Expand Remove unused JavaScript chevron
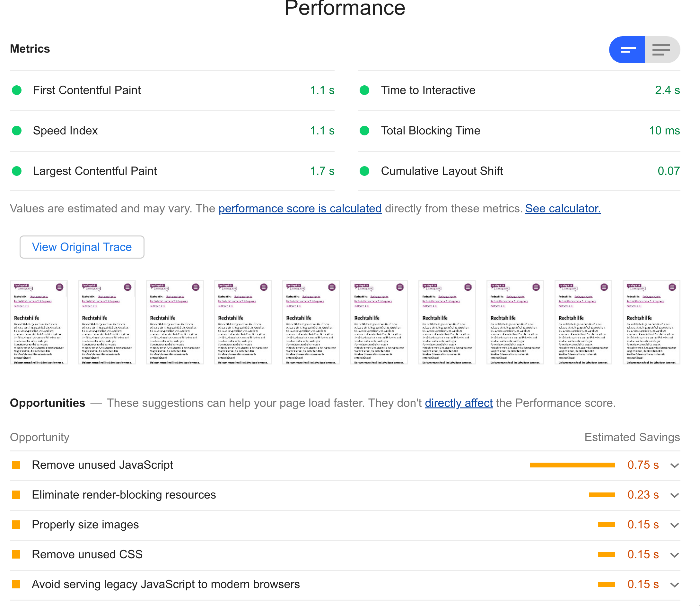The height and width of the screenshot is (607, 700). [675, 466]
